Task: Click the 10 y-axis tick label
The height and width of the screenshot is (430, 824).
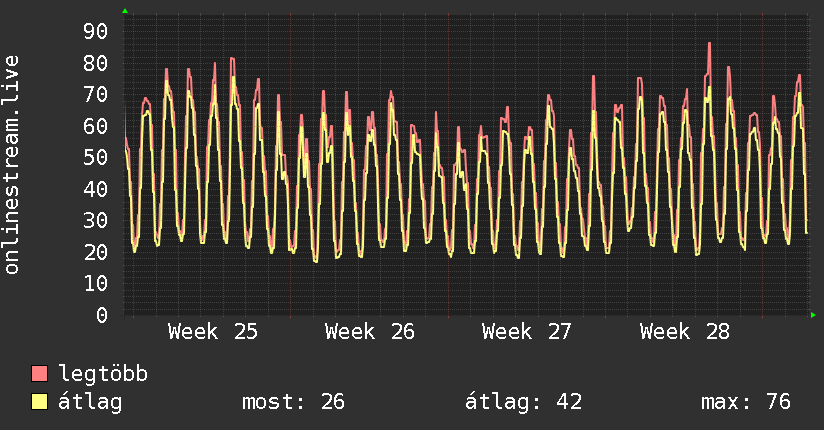Action: (x=96, y=283)
